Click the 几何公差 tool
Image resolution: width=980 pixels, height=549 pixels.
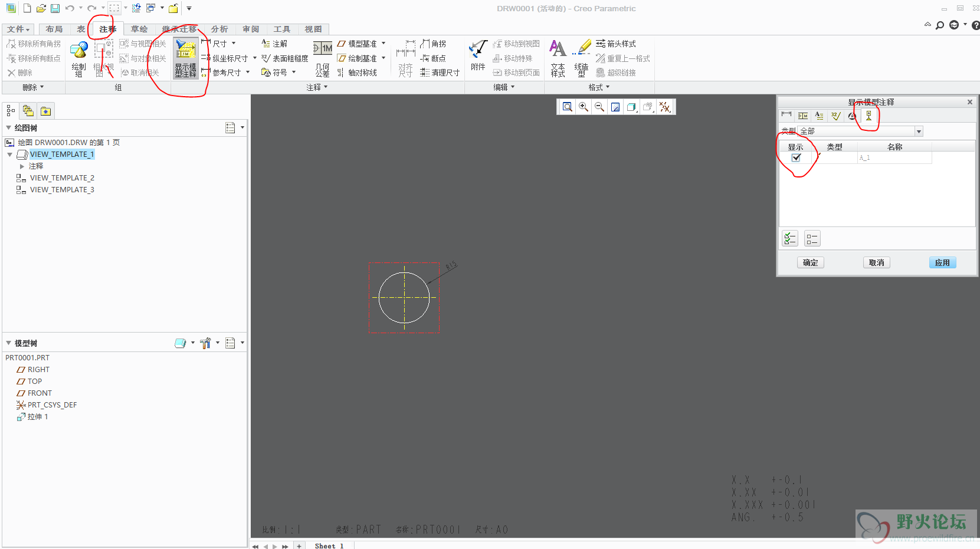pos(323,59)
